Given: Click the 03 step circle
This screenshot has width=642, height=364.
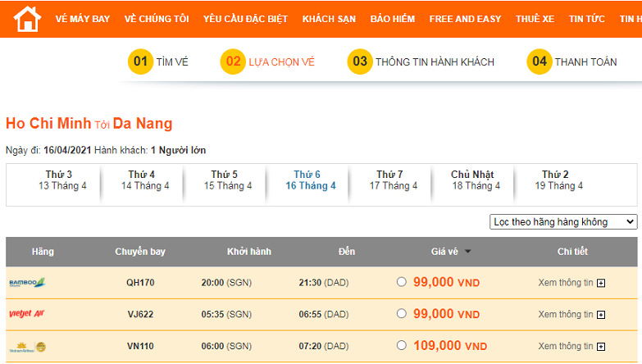Looking at the screenshot, I should [x=360, y=61].
